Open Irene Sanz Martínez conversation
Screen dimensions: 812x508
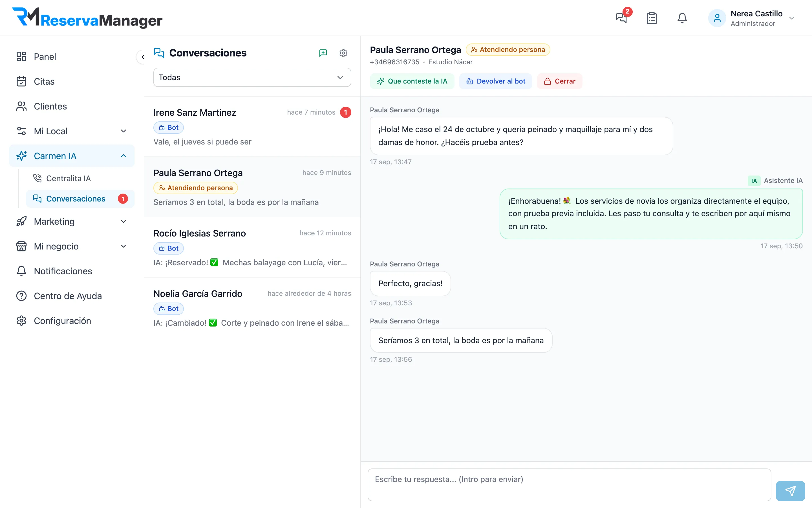point(252,127)
